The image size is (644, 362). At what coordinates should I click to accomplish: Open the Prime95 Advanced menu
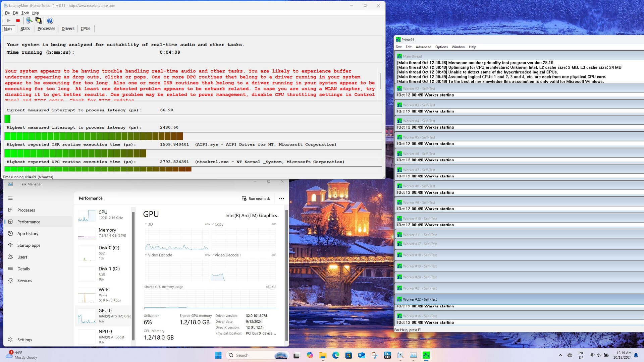(423, 47)
